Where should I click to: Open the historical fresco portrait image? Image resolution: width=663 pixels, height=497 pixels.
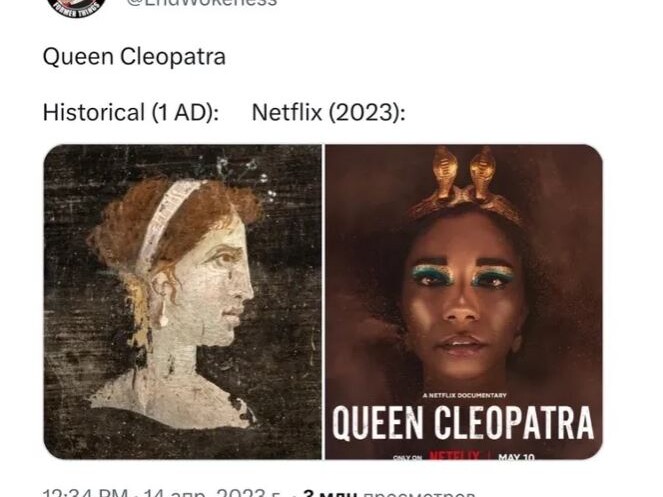point(182,302)
